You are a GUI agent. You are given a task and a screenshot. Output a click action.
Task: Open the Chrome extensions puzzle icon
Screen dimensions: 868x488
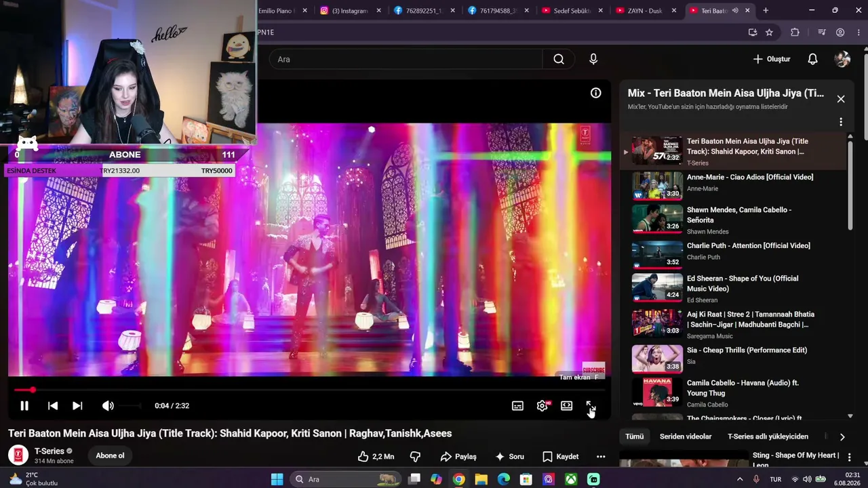pos(795,33)
